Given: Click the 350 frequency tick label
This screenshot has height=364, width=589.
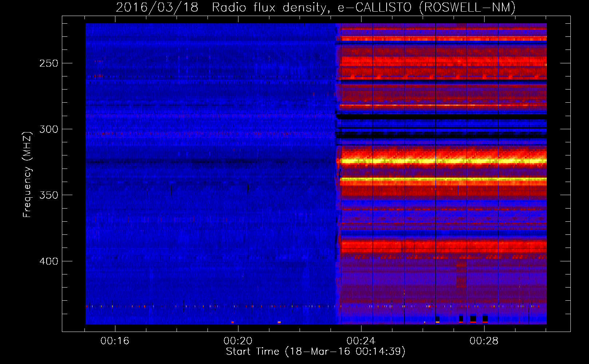Looking at the screenshot, I should click(x=49, y=195).
